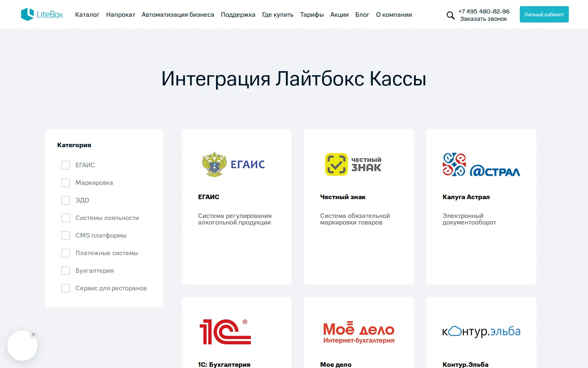The height and width of the screenshot is (368, 588).
Task: Open the ЕГАИС card title
Action: (x=209, y=197)
